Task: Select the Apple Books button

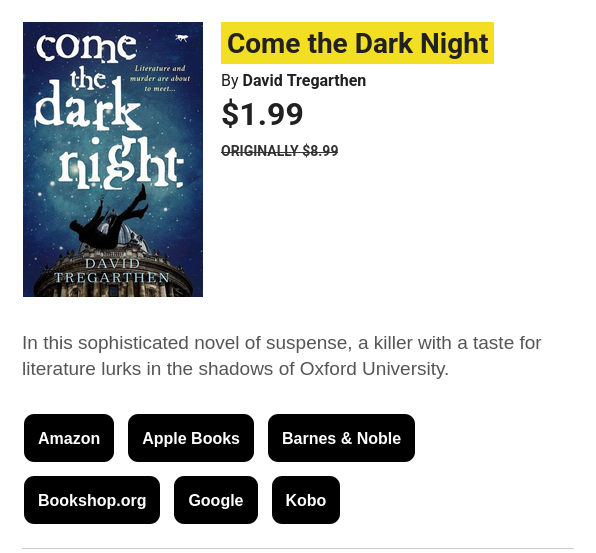Action: pyautogui.click(x=191, y=438)
